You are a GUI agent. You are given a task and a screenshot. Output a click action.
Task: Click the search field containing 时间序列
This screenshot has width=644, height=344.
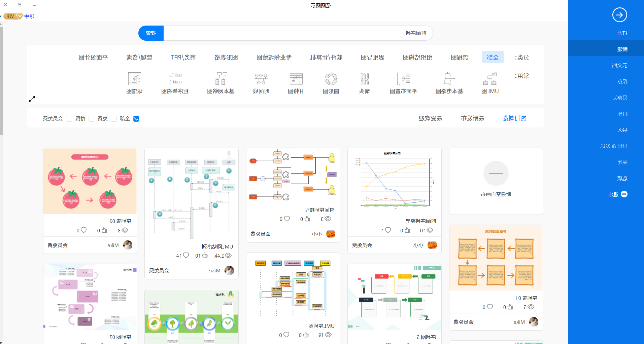point(298,33)
